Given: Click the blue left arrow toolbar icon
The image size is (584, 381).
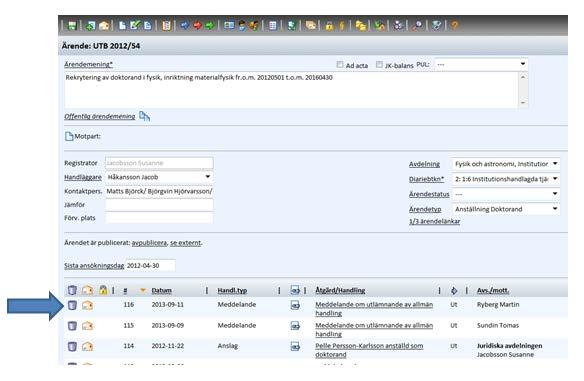Looking at the screenshot, I should (x=184, y=25).
